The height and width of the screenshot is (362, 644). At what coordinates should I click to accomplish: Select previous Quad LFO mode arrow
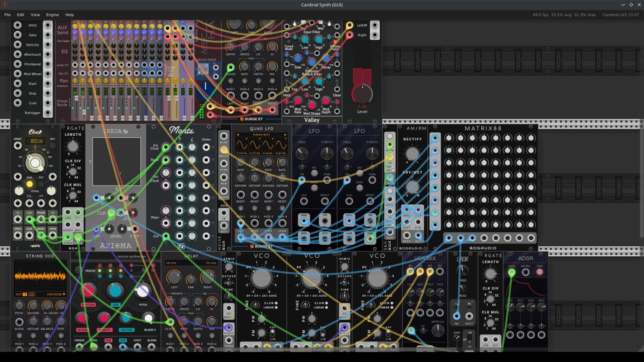coord(237,135)
